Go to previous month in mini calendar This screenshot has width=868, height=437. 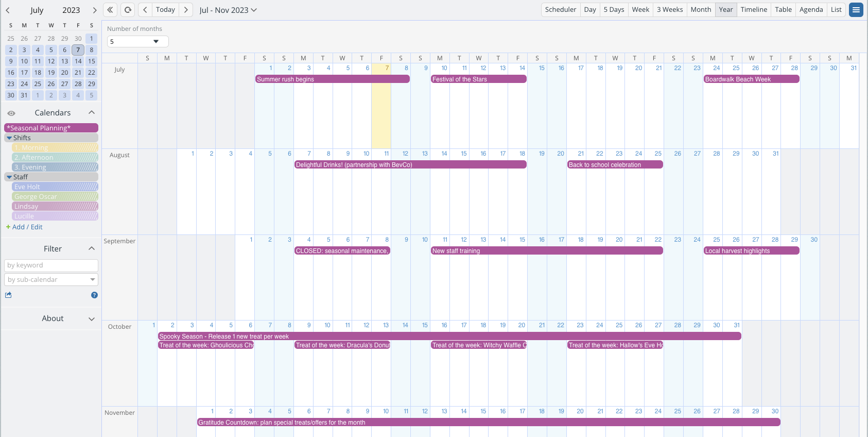(x=8, y=10)
